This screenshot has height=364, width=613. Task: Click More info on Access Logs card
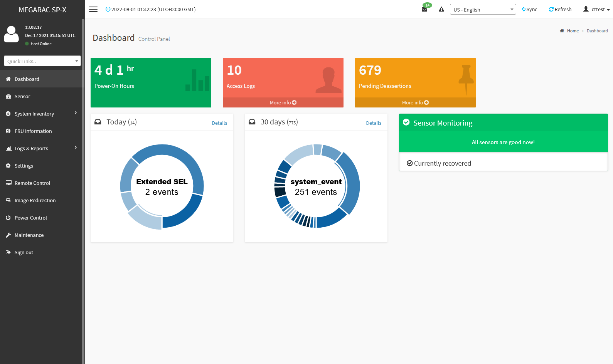coord(283,102)
